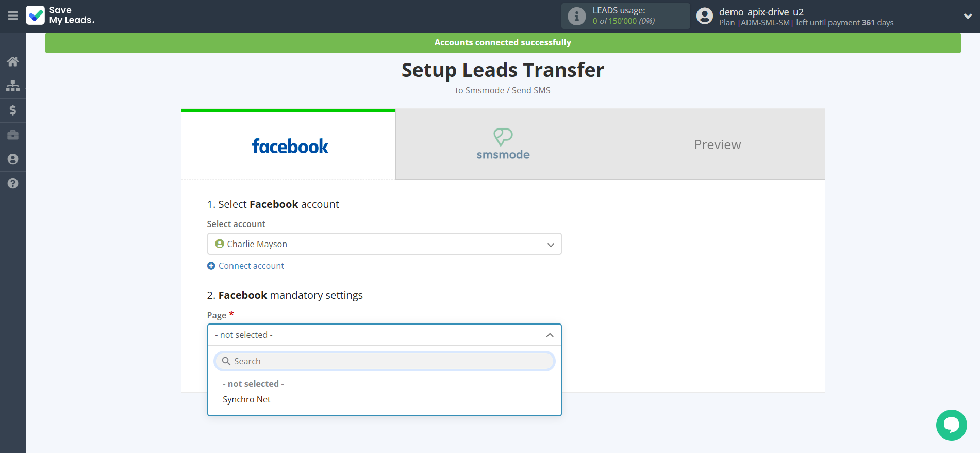This screenshot has height=453, width=980.
Task: Open the Charlie Mayson account dropdown
Action: (x=384, y=244)
